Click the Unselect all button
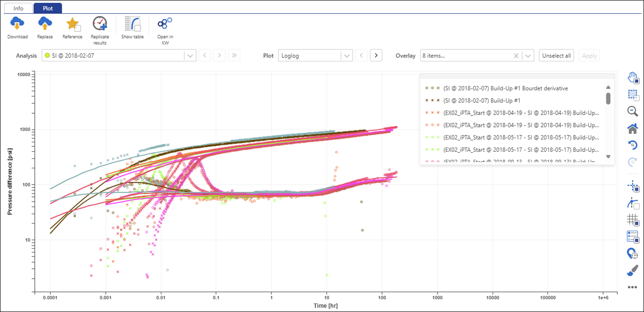 tap(557, 55)
